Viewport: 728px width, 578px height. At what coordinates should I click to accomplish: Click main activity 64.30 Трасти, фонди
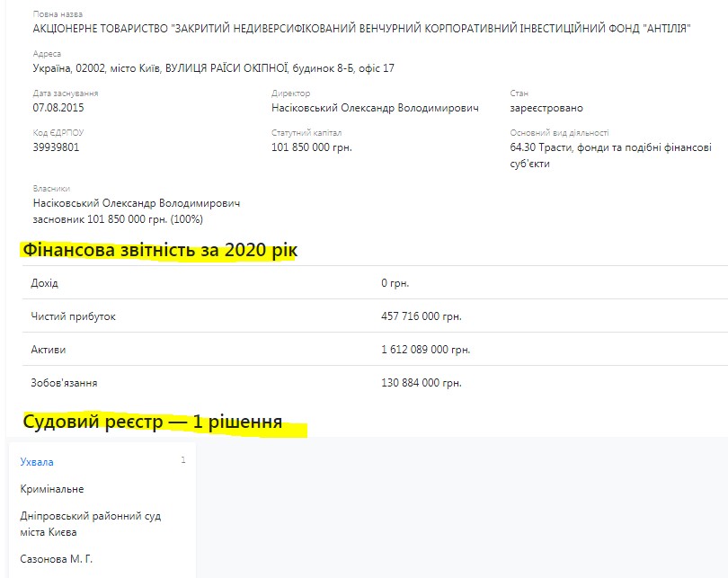(610, 147)
